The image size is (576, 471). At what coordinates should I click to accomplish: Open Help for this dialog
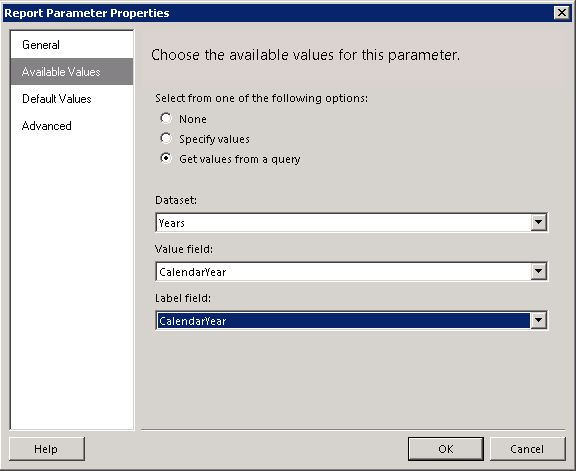pyautogui.click(x=47, y=449)
